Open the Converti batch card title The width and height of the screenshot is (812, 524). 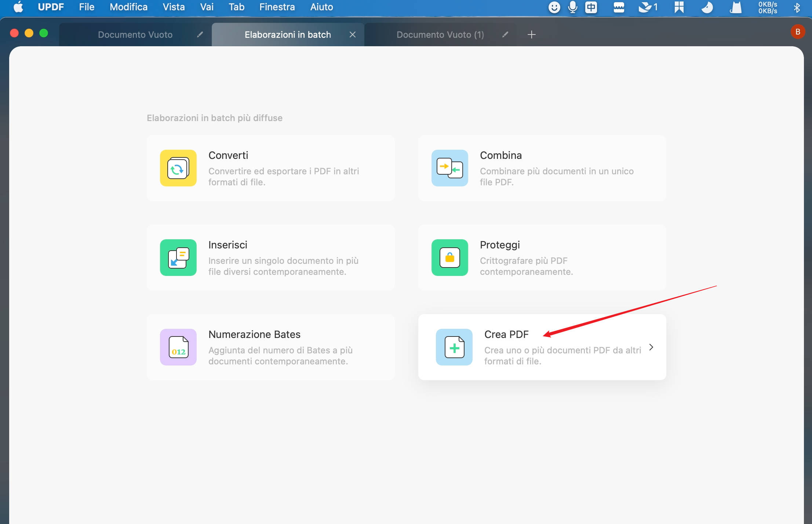click(x=228, y=155)
